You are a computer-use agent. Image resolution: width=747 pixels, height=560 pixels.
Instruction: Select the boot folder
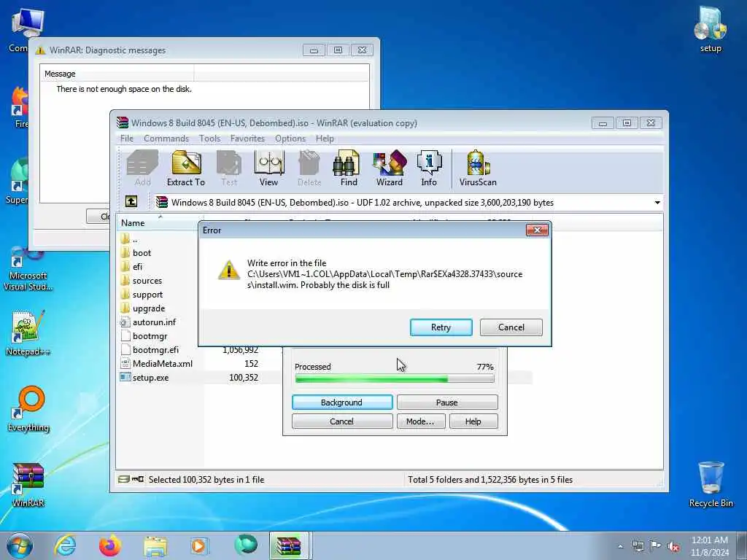click(142, 253)
